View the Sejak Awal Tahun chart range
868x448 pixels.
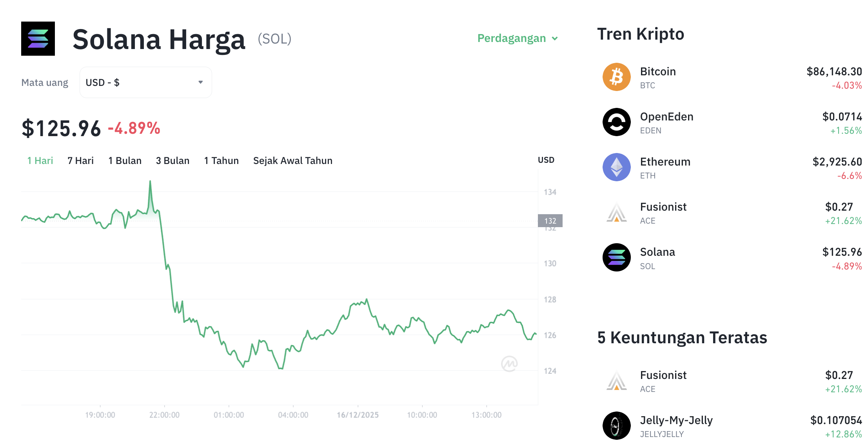click(x=292, y=160)
